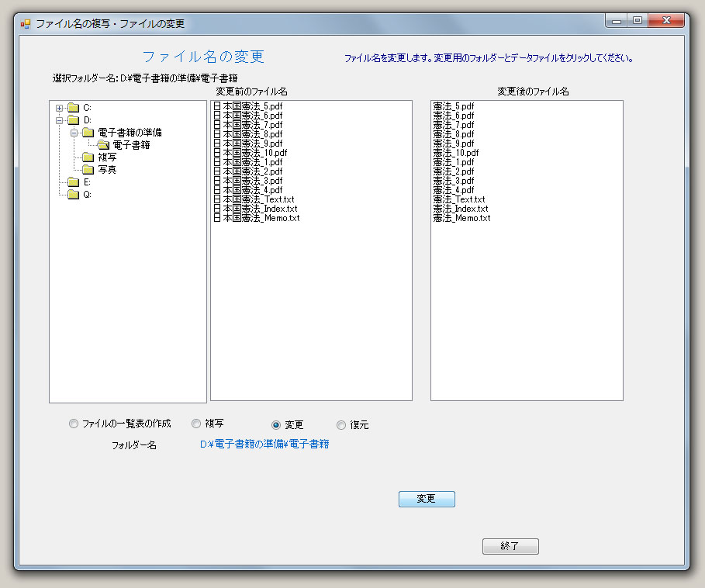Image resolution: width=705 pixels, height=588 pixels.
Task: Select the 変更 radio button
Action: (276, 425)
